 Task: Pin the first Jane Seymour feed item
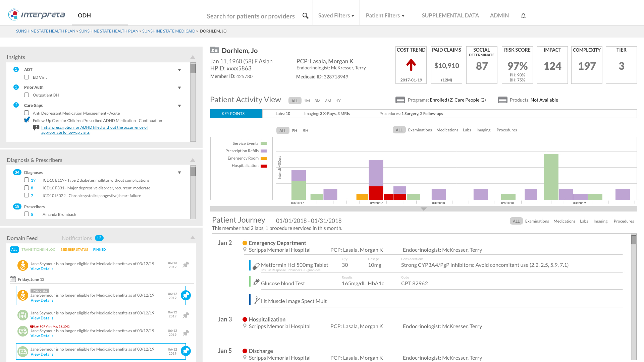pos(186,265)
